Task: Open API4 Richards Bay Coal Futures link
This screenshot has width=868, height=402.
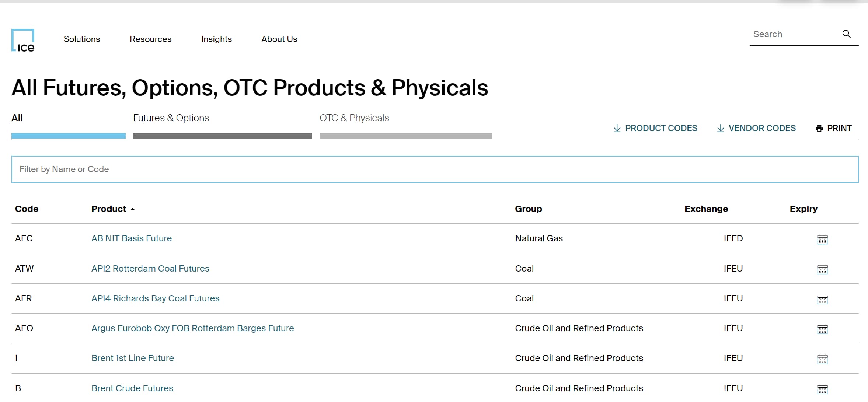Action: (156, 298)
